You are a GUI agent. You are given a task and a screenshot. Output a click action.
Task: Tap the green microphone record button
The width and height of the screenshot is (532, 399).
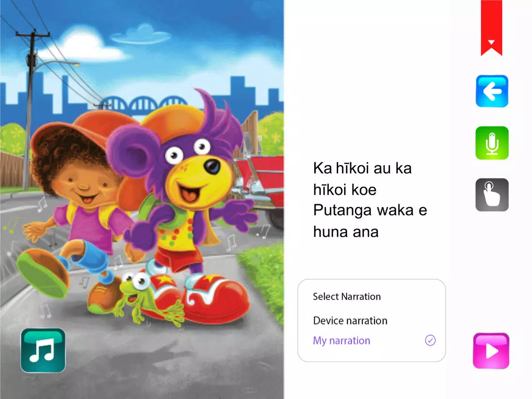(x=492, y=143)
